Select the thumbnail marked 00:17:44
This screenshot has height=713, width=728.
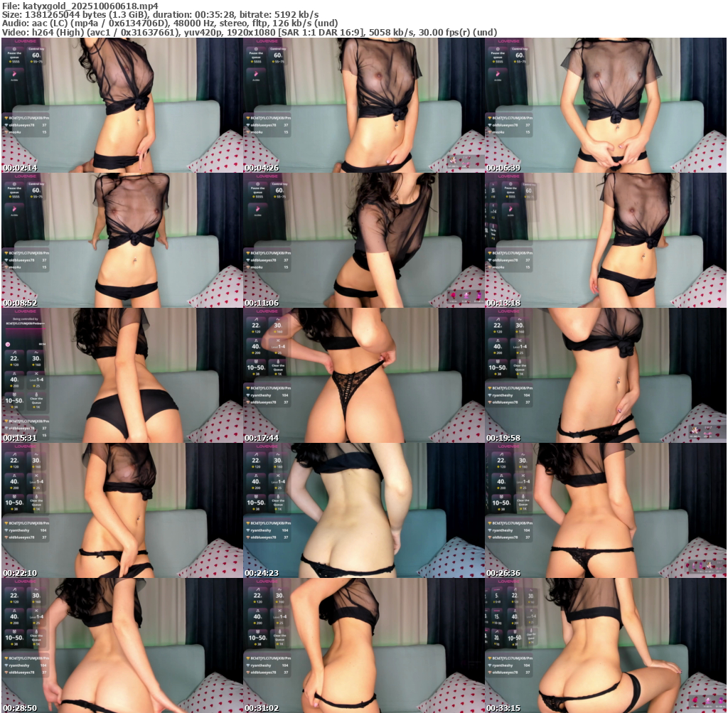363,375
